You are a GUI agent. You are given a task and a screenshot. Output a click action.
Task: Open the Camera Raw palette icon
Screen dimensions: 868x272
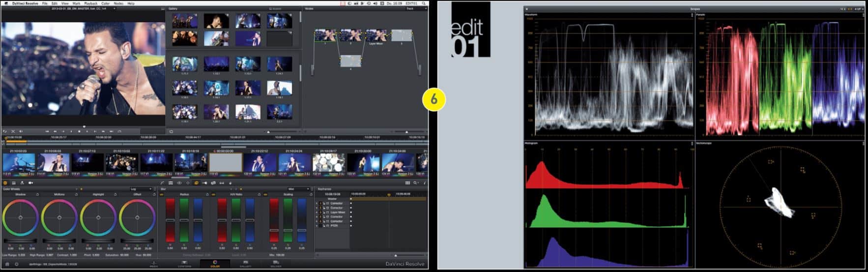click(30, 183)
